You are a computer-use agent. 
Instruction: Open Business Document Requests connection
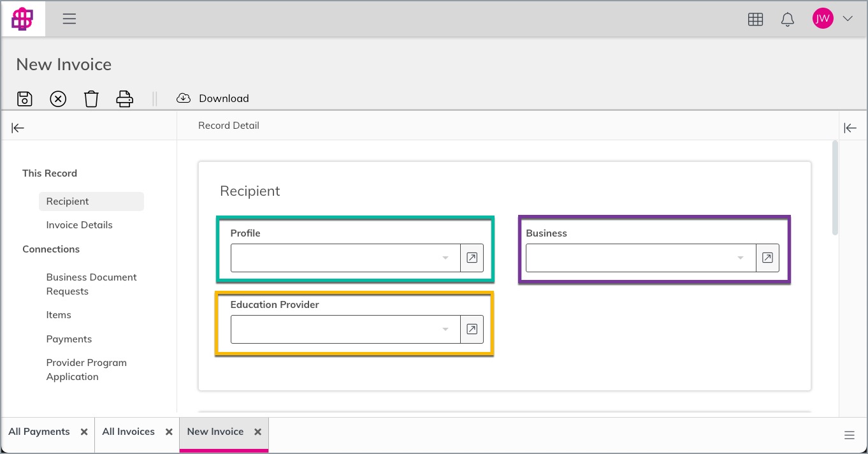coord(91,284)
